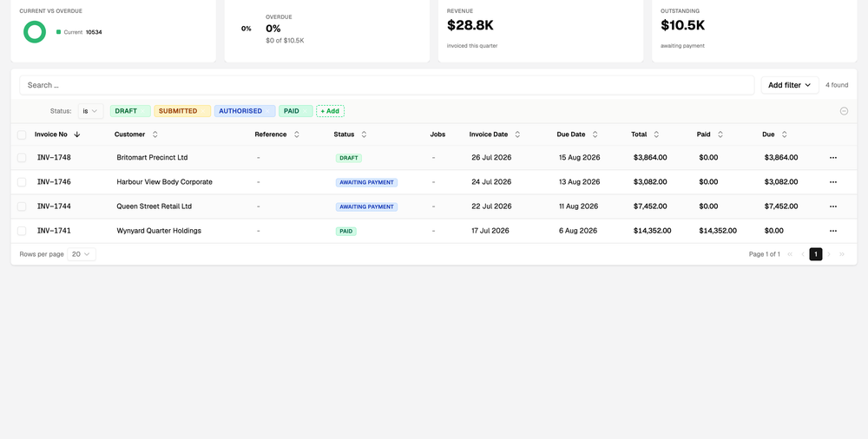Click the Search input field
This screenshot has height=439, width=868.
(387, 85)
